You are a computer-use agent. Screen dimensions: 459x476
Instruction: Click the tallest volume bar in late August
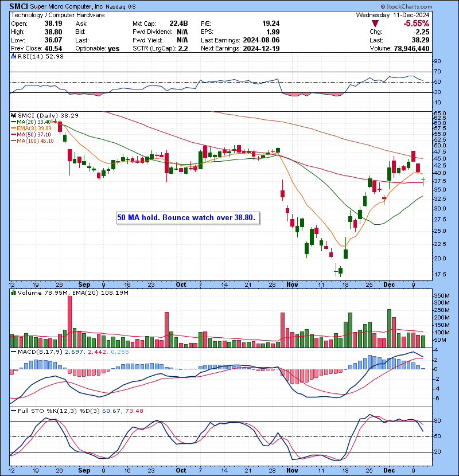point(69,322)
